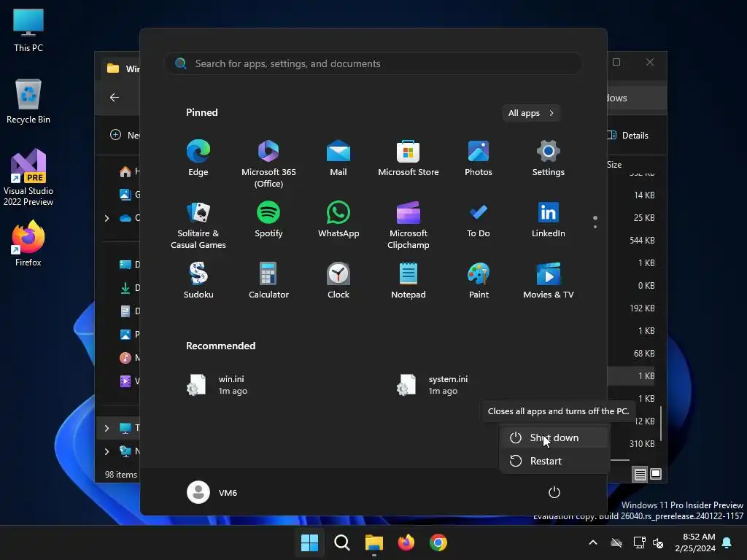Open Microsoft Clipchamp
747x560 pixels.
(409, 225)
